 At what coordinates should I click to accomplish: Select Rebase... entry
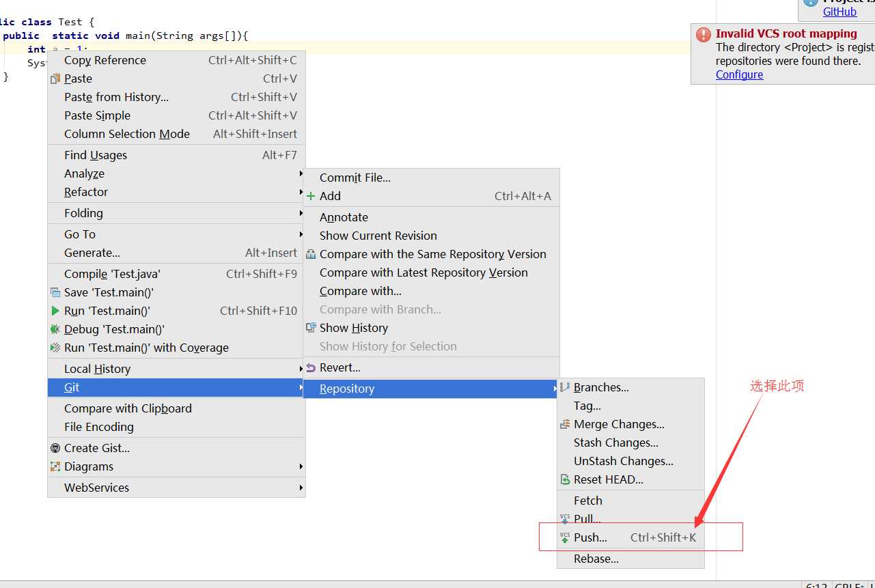pyautogui.click(x=630, y=559)
